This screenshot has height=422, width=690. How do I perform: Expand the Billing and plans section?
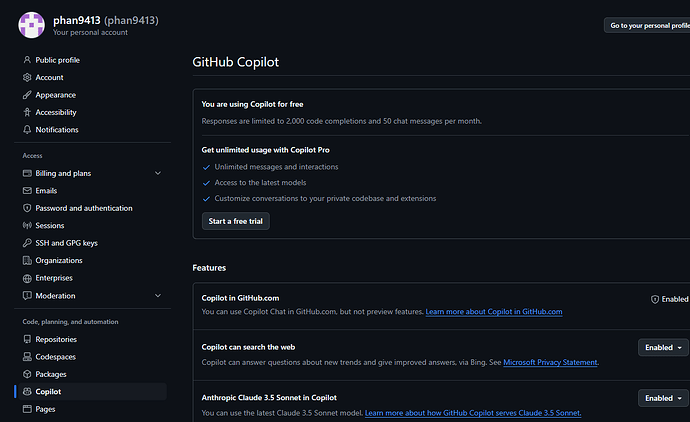click(158, 173)
